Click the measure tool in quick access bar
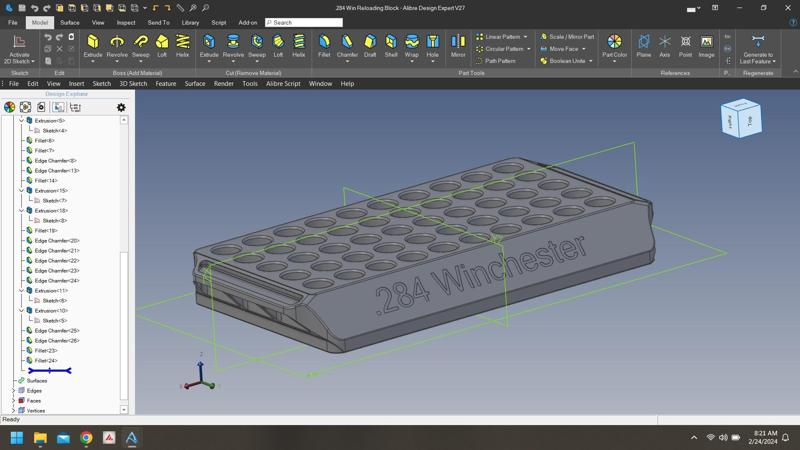Screen dimensions: 800x450 (x=181, y=8)
